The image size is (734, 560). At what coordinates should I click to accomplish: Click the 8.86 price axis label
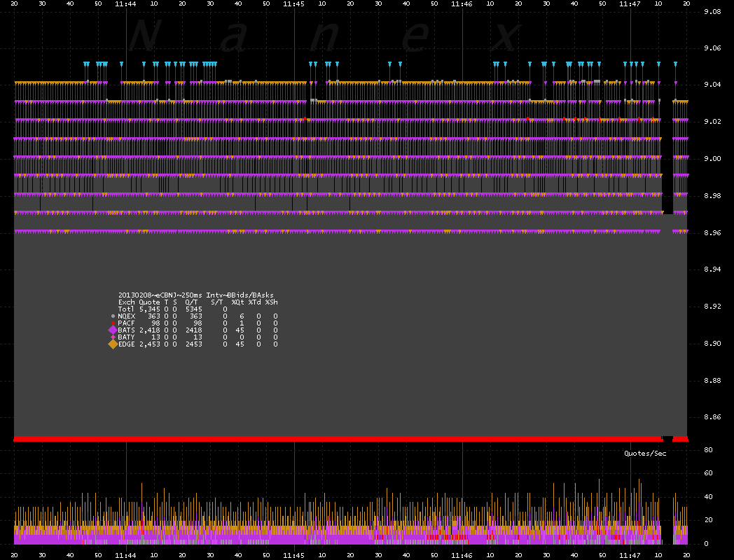point(712,416)
